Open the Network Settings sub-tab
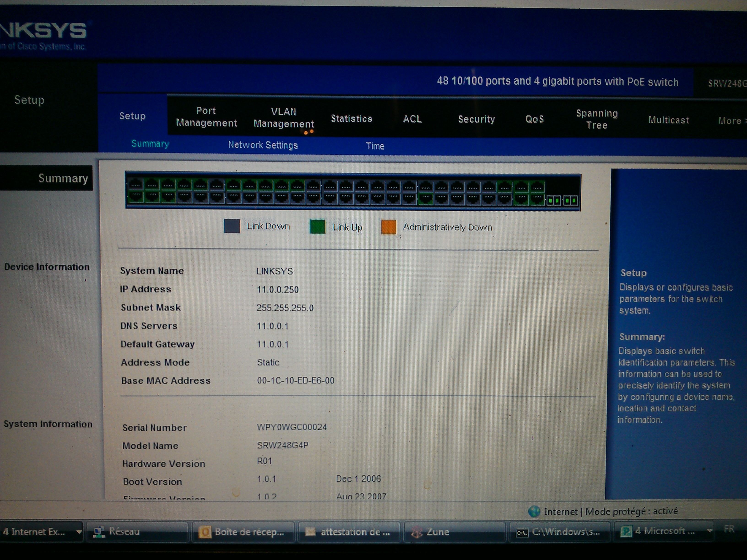Image resolution: width=747 pixels, height=560 pixels. [x=263, y=145]
